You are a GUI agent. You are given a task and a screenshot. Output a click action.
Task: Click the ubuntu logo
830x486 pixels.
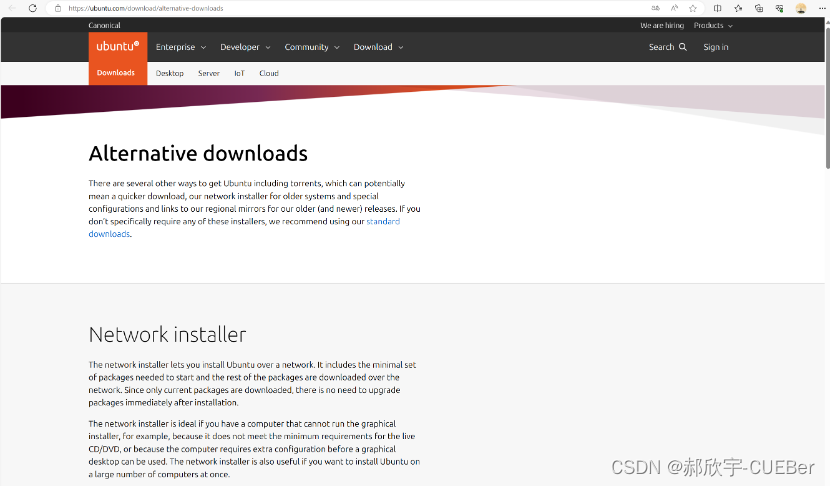pos(118,47)
